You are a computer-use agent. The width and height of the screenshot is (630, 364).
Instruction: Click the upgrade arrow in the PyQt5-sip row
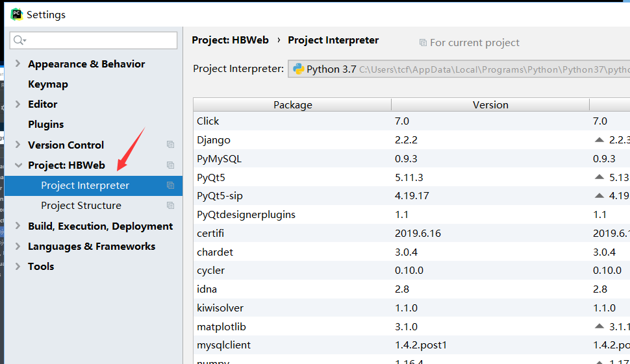599,195
